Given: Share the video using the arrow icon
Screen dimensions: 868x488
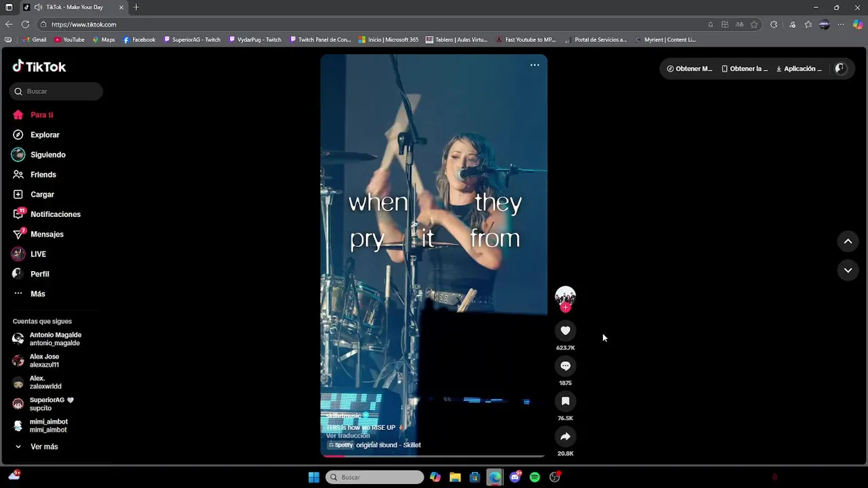Looking at the screenshot, I should click(x=566, y=436).
